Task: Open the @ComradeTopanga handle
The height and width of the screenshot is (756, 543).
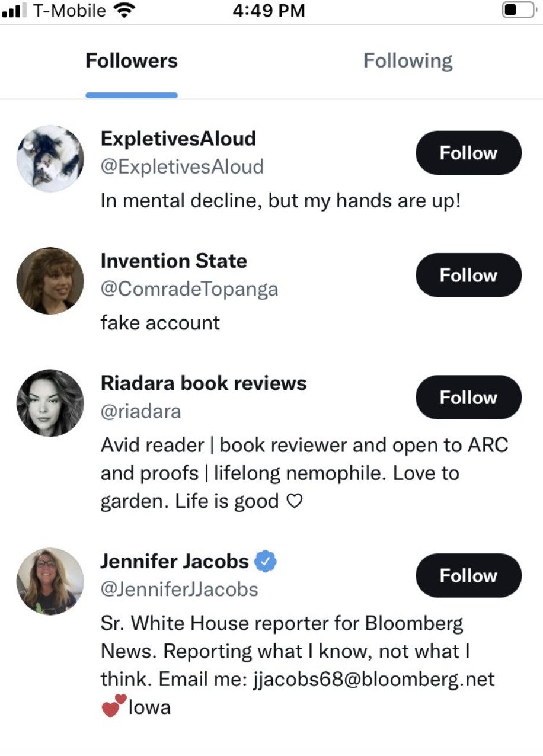Action: [189, 289]
